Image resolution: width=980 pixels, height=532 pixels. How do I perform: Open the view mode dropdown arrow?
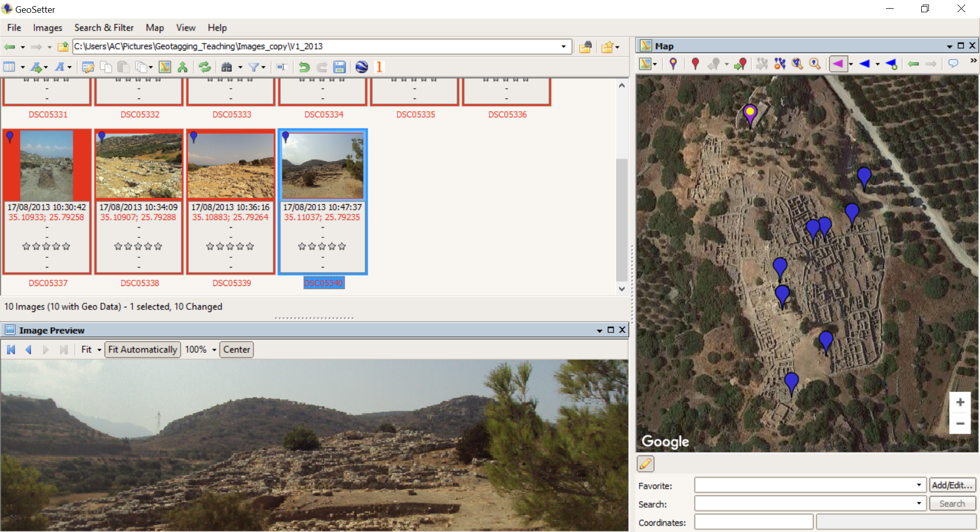tap(22, 67)
